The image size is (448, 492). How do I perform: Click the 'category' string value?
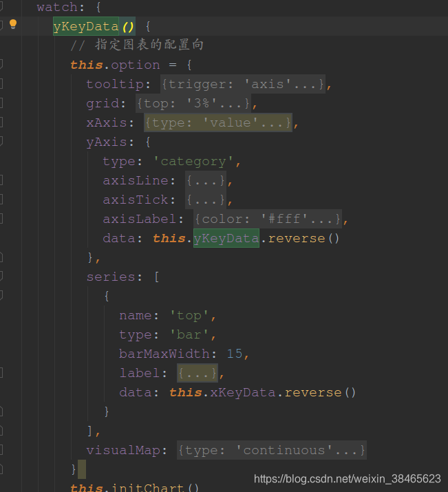tap(193, 161)
